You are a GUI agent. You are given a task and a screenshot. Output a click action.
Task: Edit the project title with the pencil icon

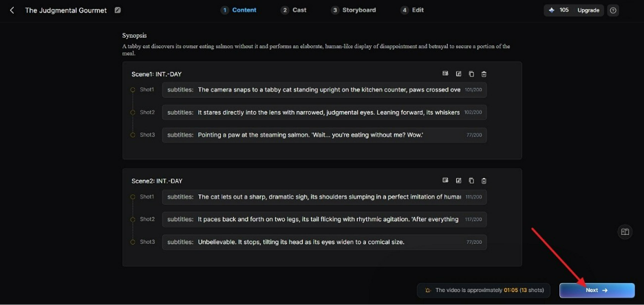118,10
